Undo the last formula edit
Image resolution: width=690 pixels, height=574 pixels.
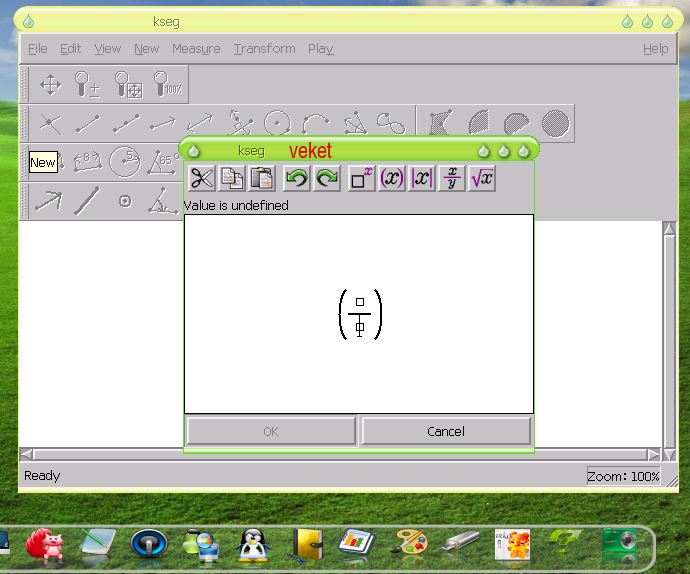pyautogui.click(x=297, y=179)
